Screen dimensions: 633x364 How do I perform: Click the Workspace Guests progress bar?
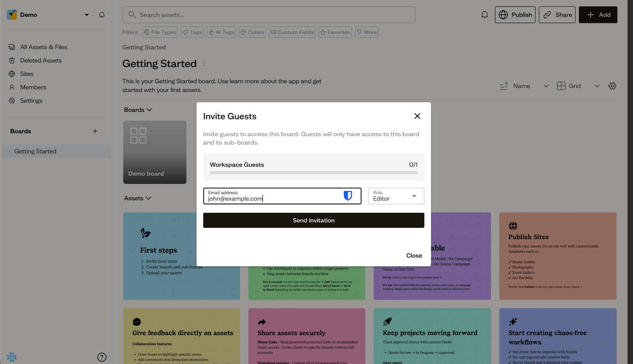coord(314,173)
